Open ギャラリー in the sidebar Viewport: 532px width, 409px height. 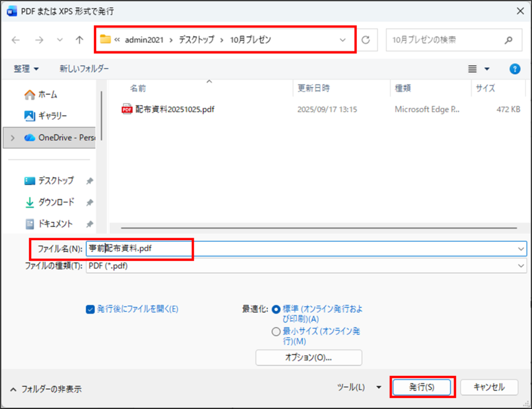[x=52, y=116]
